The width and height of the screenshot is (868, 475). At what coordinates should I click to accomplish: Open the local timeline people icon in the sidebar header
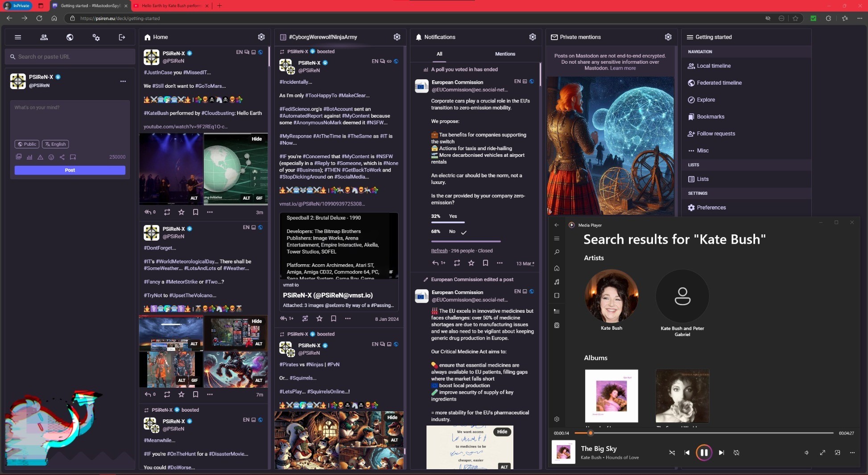(x=44, y=37)
